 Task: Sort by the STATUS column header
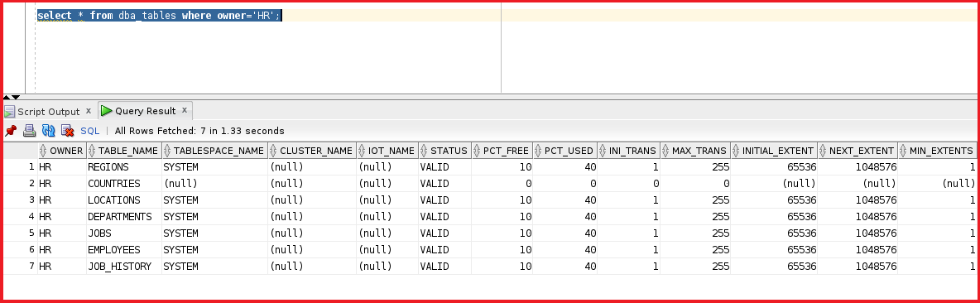(444, 151)
